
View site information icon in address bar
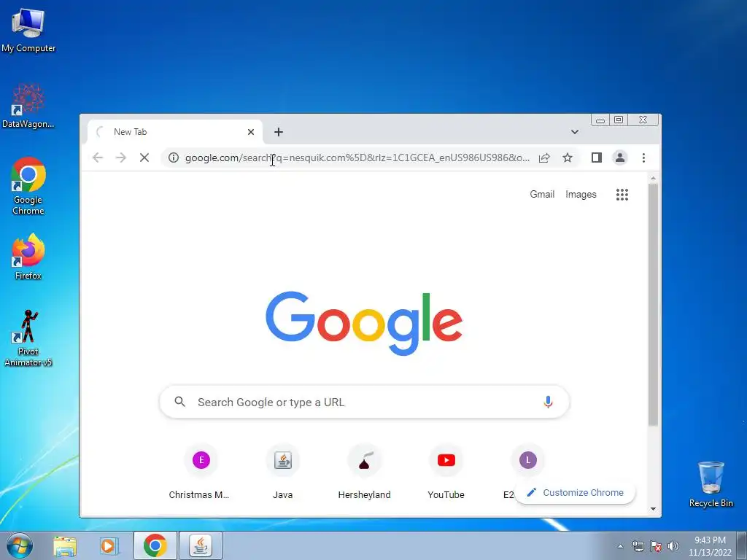click(x=174, y=157)
